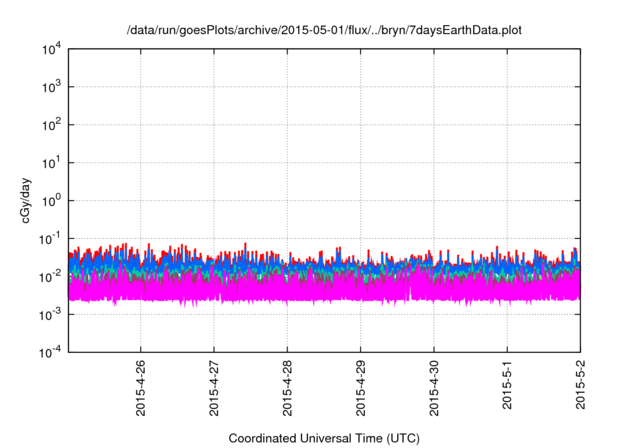This screenshot has height=448, width=640.
Task: Click the 10^-1 y-axis tick label
Action: [50, 239]
